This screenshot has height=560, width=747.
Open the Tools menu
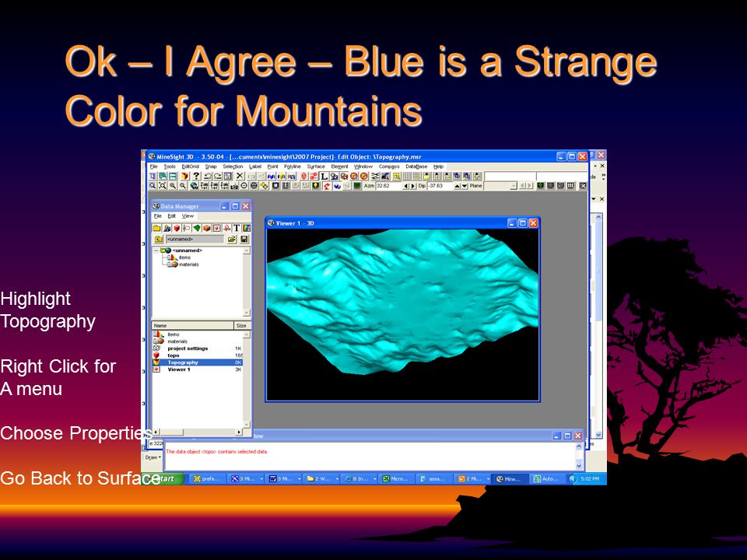pos(170,166)
